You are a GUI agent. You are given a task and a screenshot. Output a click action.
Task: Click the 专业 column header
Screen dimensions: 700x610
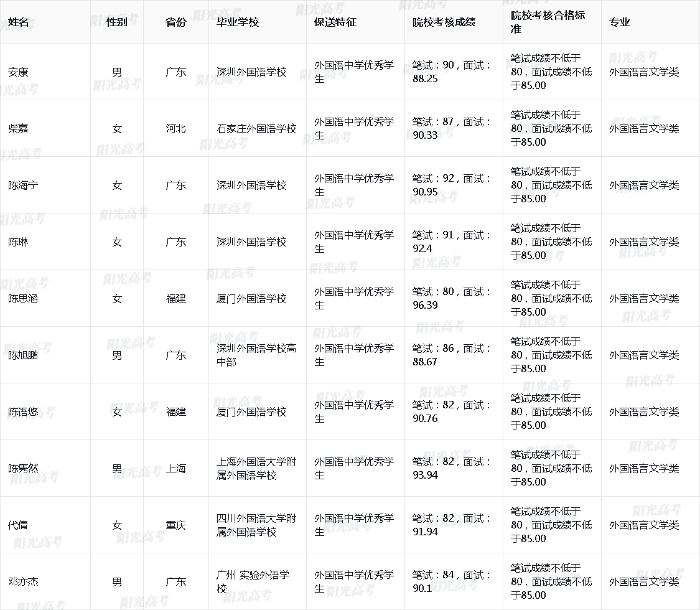pos(619,22)
